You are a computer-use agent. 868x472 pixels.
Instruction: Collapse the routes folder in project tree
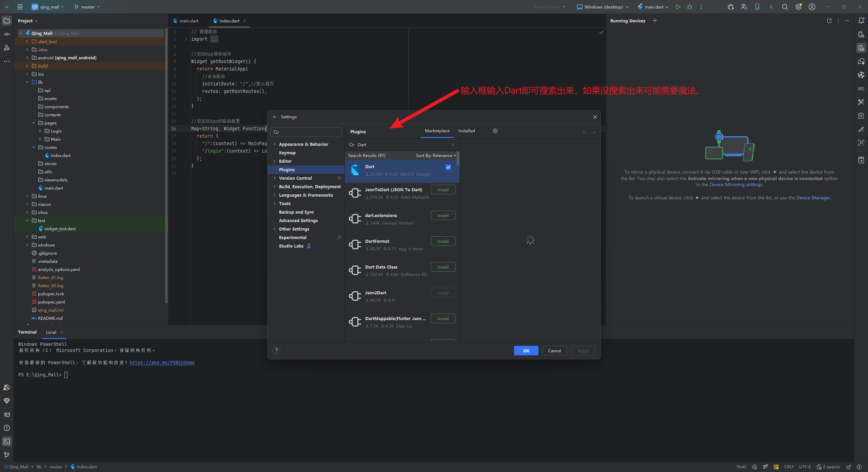point(33,147)
